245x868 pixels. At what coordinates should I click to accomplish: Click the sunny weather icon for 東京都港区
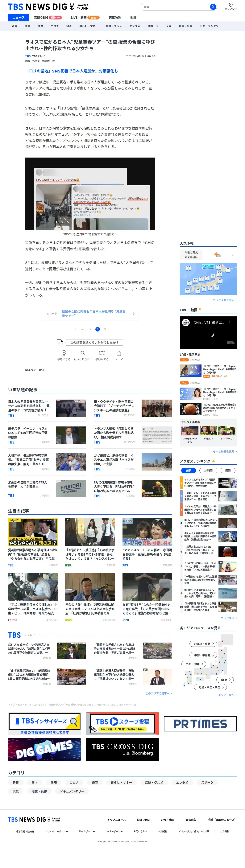click(x=217, y=255)
